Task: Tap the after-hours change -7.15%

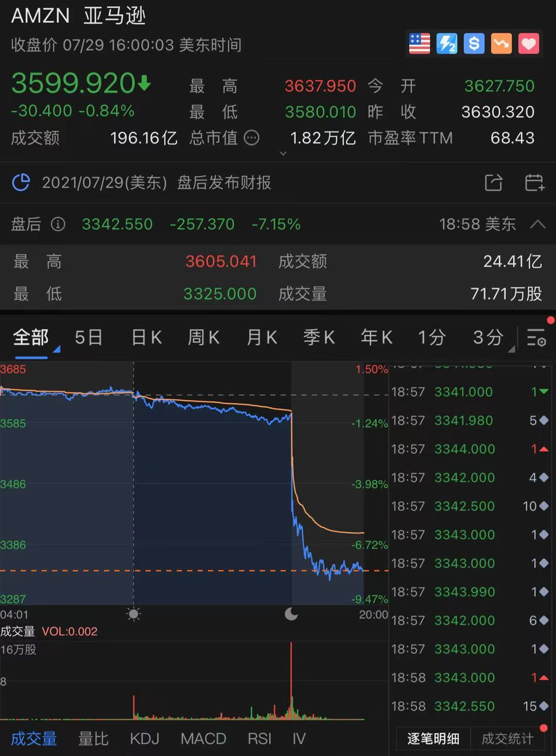Action: pyautogui.click(x=276, y=224)
